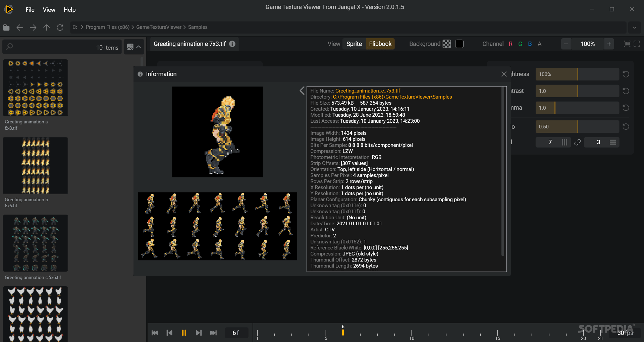Adjust the brightness 100% slider
644x342 pixels.
577,74
